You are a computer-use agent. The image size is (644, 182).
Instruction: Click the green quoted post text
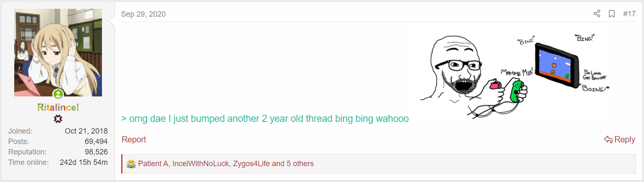(x=265, y=119)
